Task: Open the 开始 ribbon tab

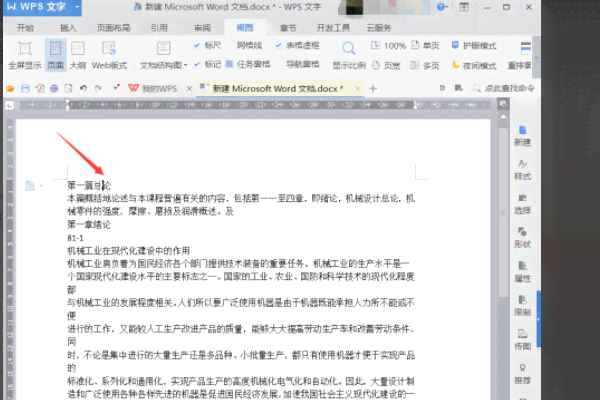Action: pyautogui.click(x=25, y=28)
